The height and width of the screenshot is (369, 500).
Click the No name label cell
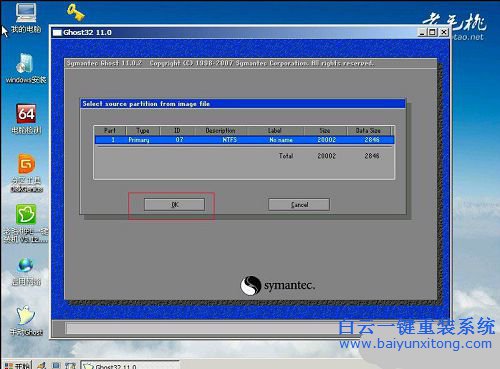coord(281,140)
